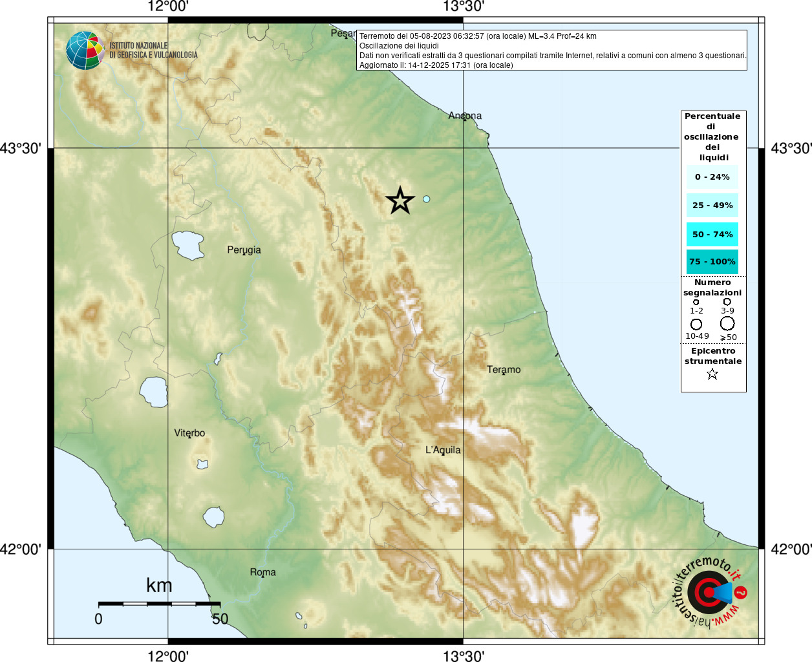The image size is (812, 662).
Task: Click the cyan report circle near epicenter
Action: coord(426,199)
